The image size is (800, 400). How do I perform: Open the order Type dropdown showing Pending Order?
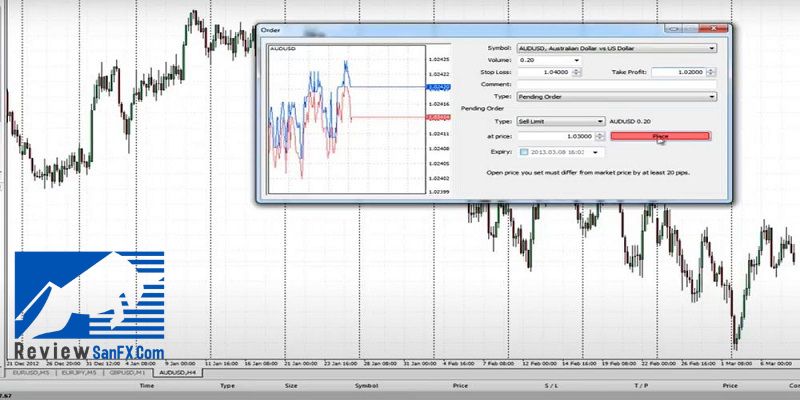(711, 97)
